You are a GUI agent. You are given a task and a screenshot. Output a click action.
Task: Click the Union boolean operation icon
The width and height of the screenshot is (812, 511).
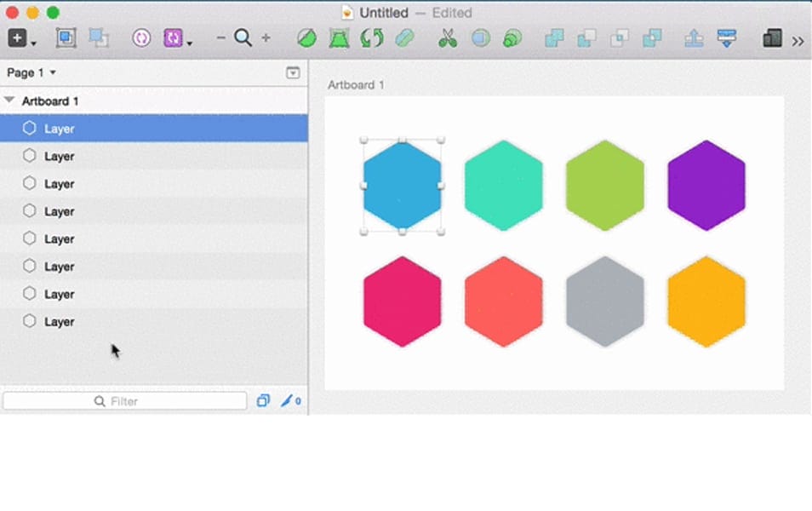pyautogui.click(x=554, y=38)
